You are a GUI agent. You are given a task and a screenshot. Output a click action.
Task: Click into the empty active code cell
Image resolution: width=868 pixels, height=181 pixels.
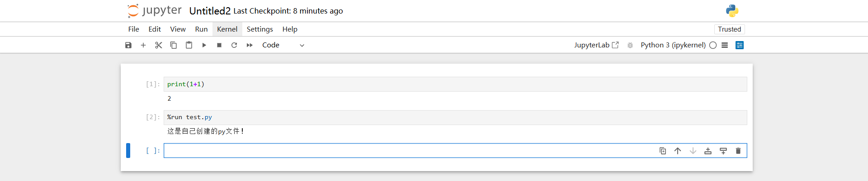[x=407, y=151]
